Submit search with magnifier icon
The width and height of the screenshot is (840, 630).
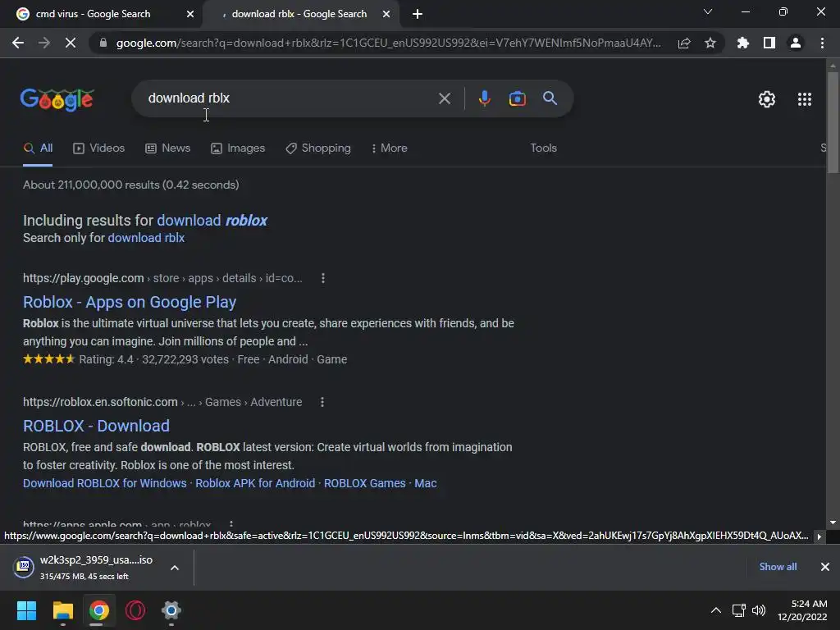[550, 98]
